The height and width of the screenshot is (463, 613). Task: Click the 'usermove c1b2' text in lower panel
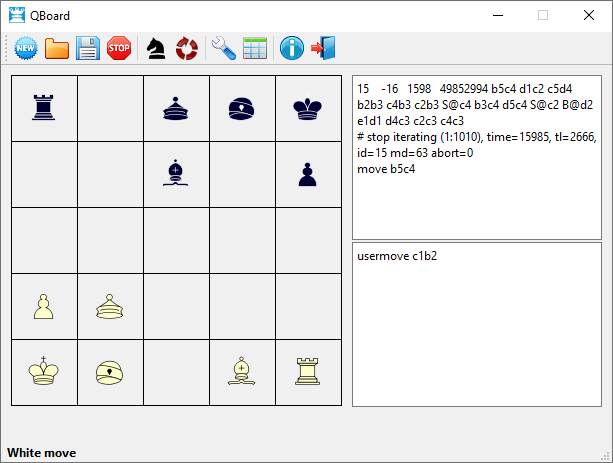pyautogui.click(x=397, y=256)
